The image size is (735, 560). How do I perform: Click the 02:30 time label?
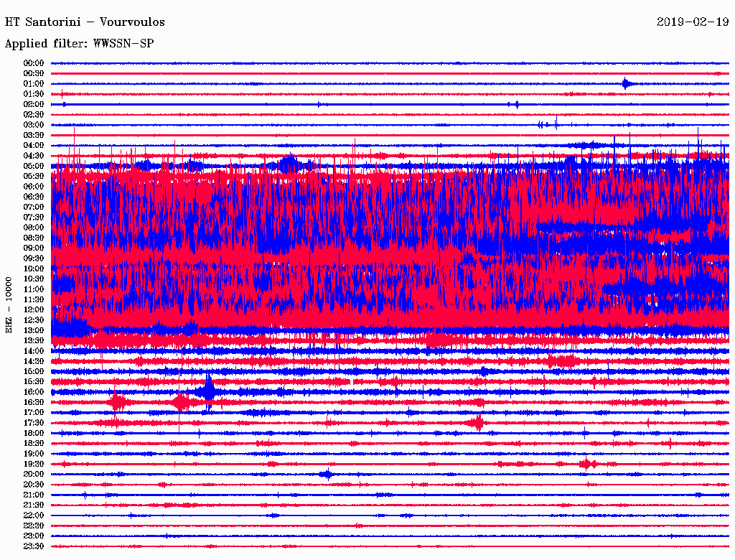pyautogui.click(x=34, y=115)
